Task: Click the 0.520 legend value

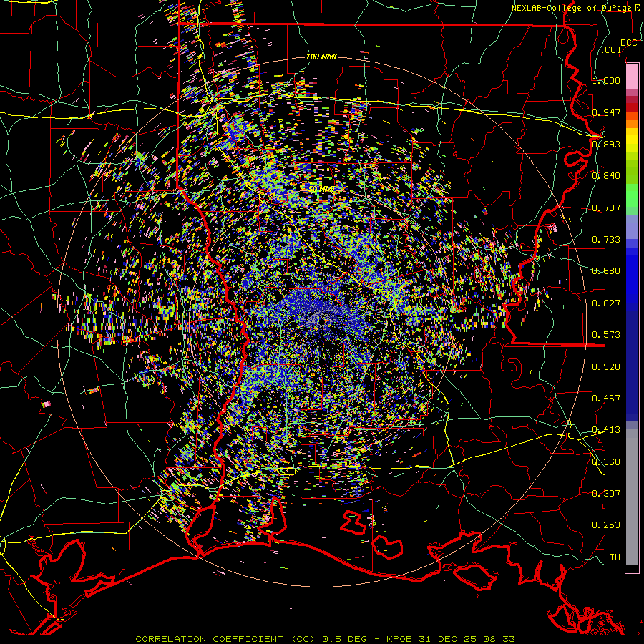Action: tap(606, 367)
